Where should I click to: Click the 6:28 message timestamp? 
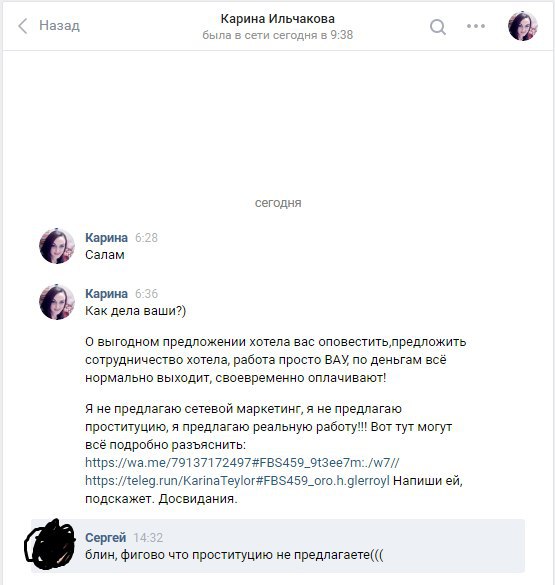tap(146, 238)
